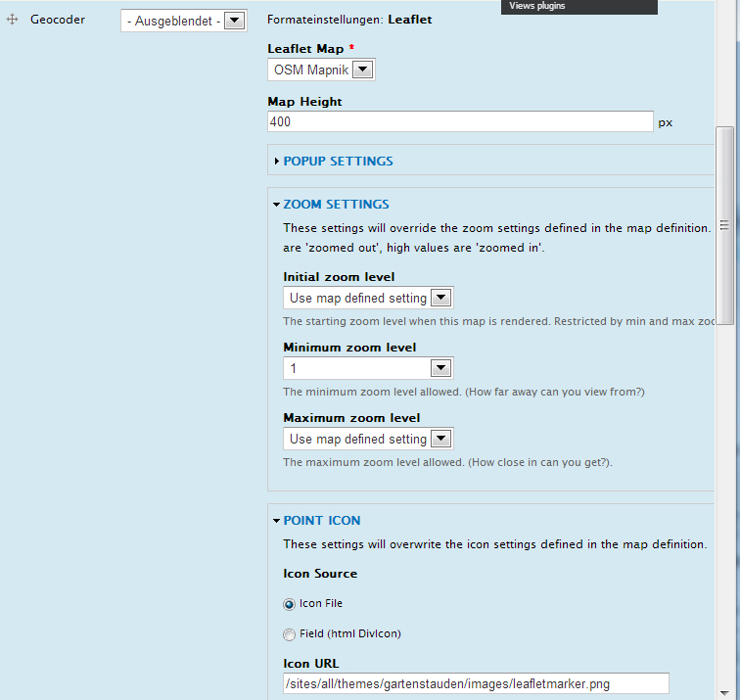Open the Minimum zoom level dropdown
Image resolution: width=740 pixels, height=700 pixels.
(x=368, y=368)
